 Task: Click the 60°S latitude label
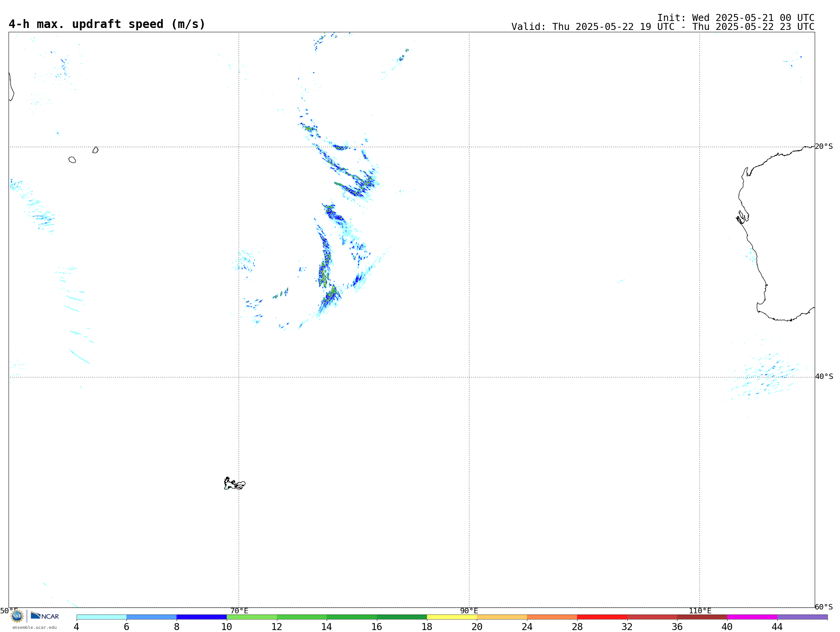[x=824, y=607]
